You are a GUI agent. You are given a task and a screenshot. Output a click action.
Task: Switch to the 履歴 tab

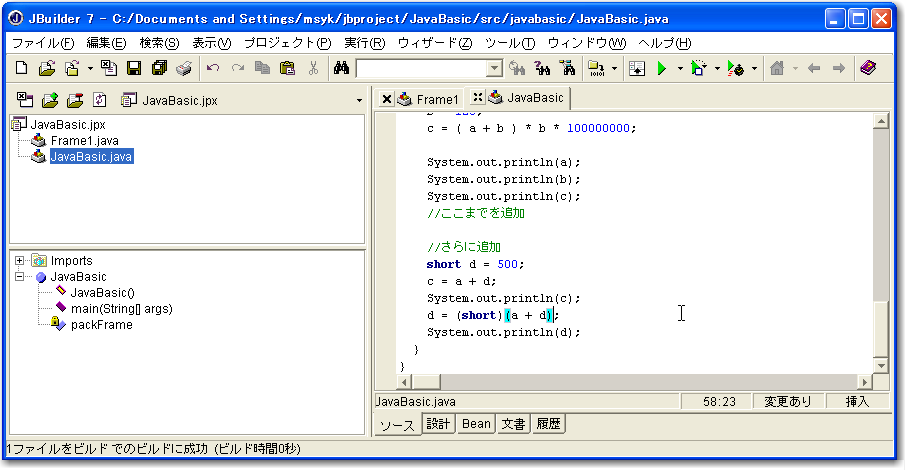[548, 424]
